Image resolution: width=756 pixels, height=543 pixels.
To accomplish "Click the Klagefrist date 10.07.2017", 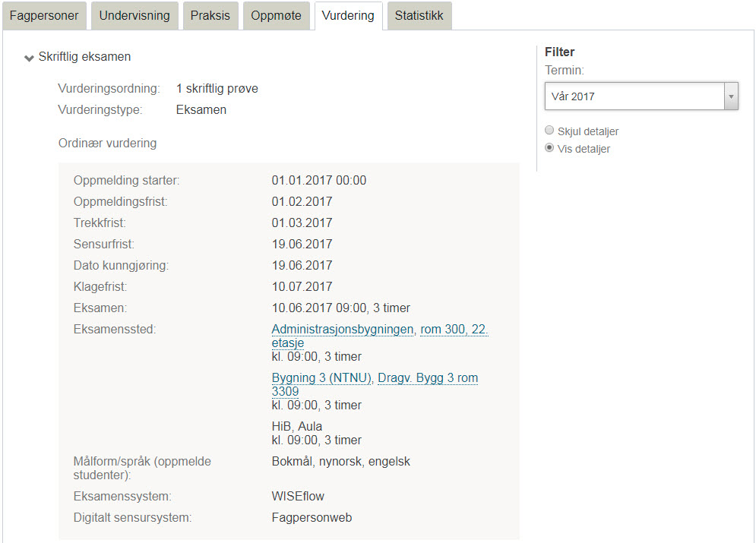I will (302, 286).
